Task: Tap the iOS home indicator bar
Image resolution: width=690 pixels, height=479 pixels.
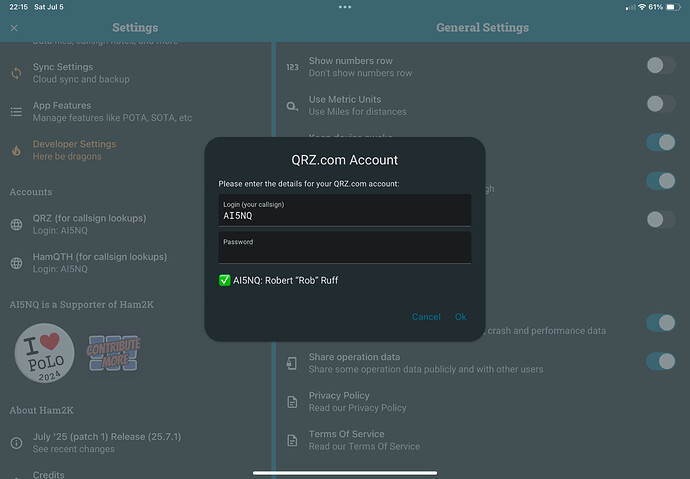Action: (345, 473)
